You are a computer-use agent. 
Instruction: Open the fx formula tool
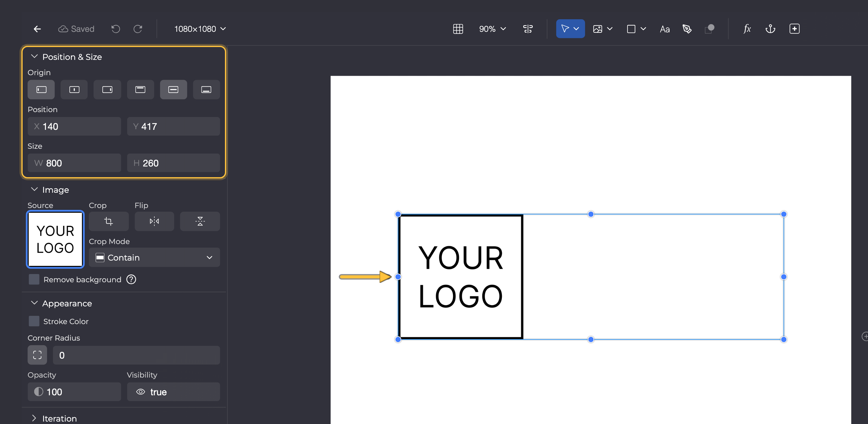click(x=747, y=29)
